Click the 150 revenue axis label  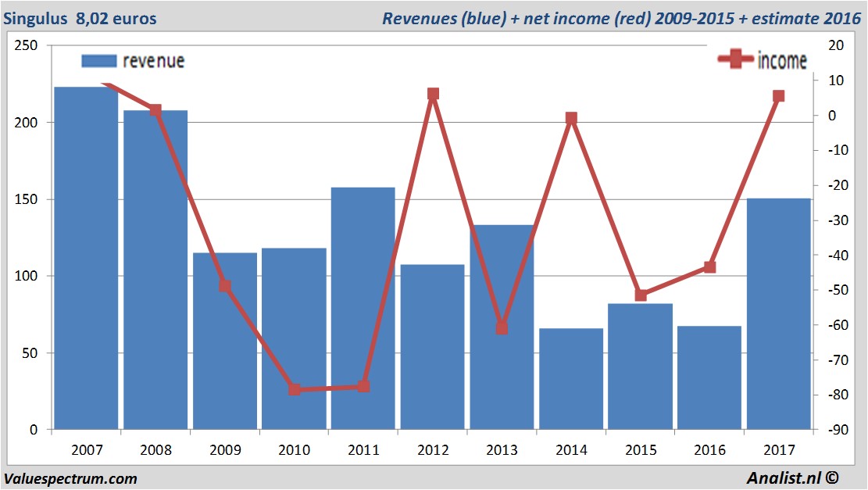tap(26, 199)
